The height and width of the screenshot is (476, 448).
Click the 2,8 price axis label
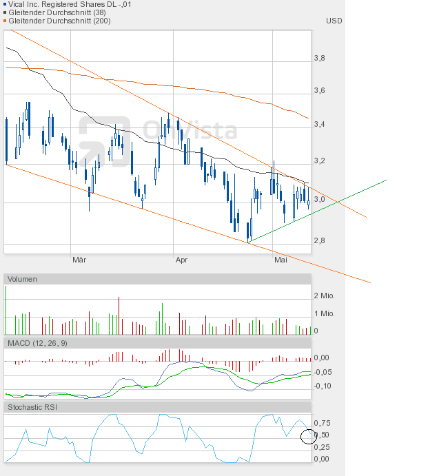pyautogui.click(x=319, y=240)
